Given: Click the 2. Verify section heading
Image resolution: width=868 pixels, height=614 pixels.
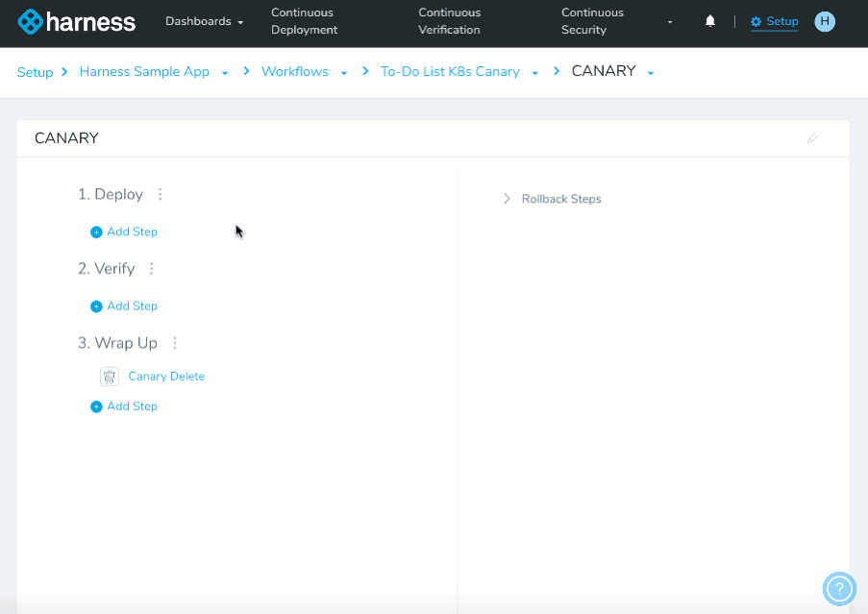Looking at the screenshot, I should [x=107, y=269].
